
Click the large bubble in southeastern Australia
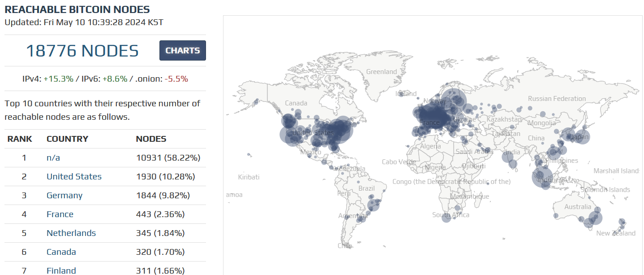(x=595, y=218)
